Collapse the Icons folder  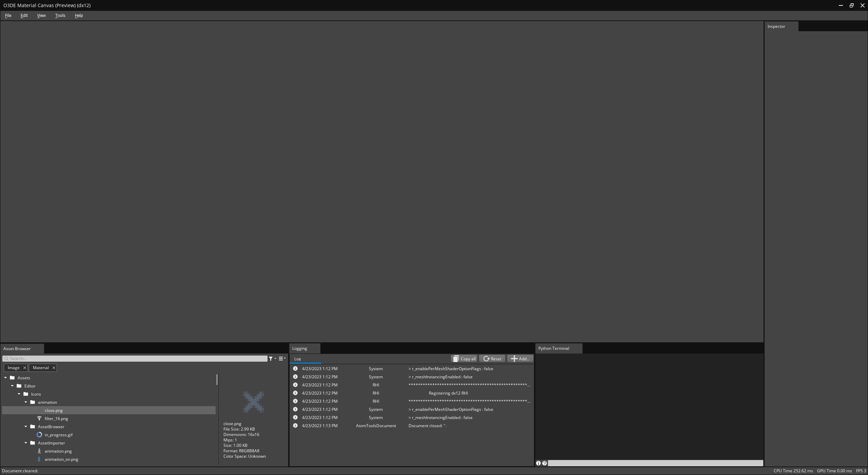pos(19,394)
